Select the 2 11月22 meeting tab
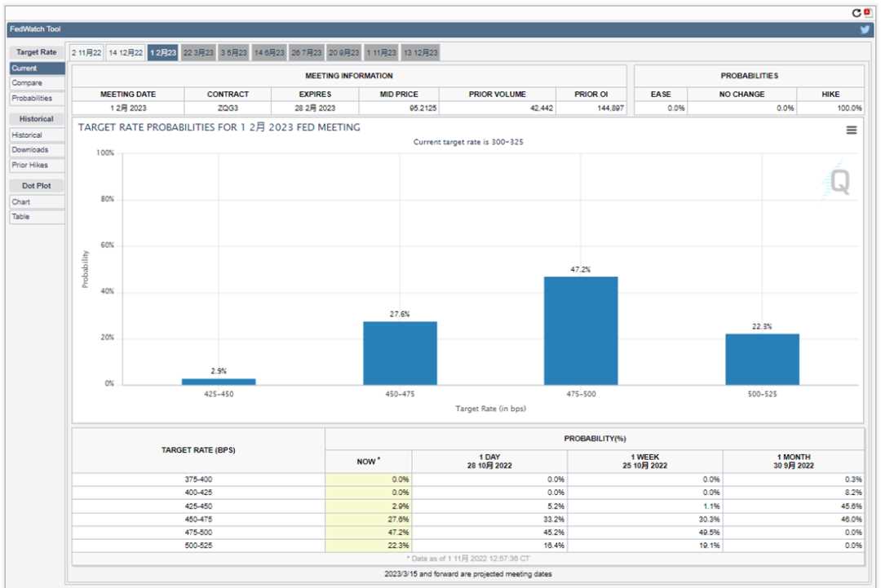Screen dimensions: 881x588 [86, 53]
